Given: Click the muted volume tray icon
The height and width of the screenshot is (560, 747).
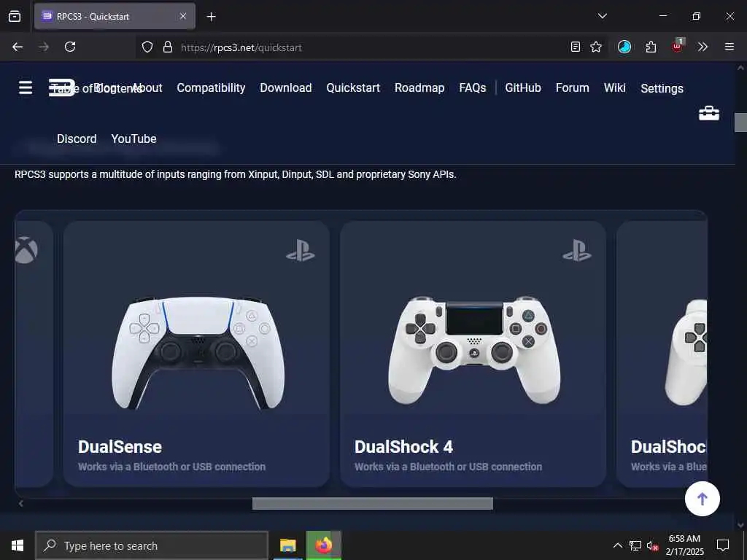Looking at the screenshot, I should (x=652, y=545).
